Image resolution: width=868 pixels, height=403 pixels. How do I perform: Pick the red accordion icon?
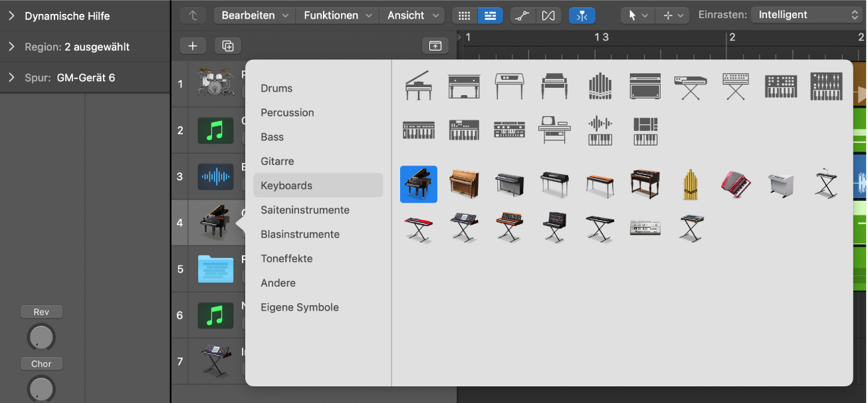pos(735,184)
